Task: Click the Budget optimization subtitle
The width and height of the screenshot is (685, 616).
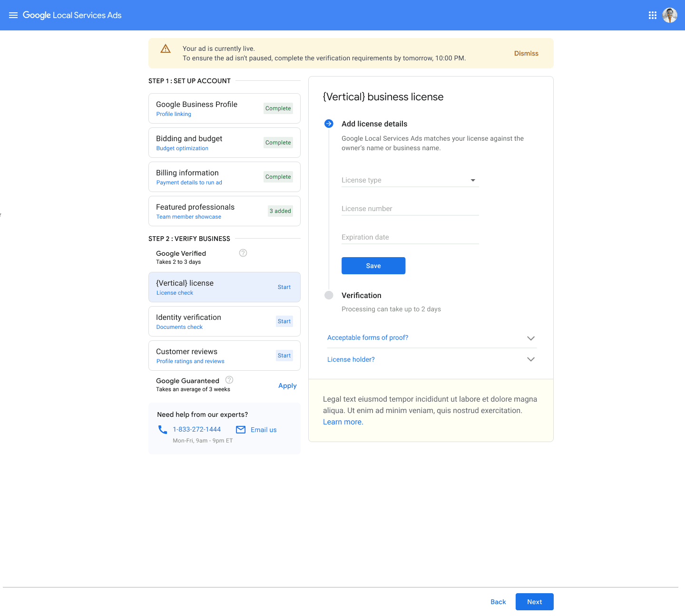Action: point(182,148)
